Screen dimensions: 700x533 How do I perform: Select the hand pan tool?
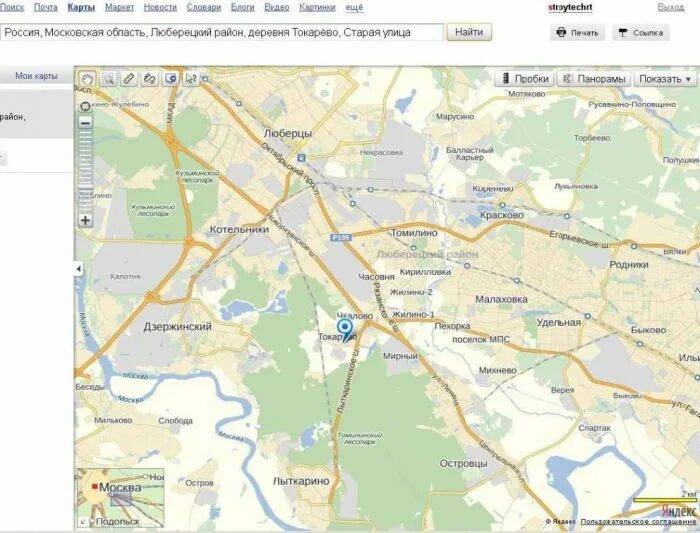click(x=88, y=79)
